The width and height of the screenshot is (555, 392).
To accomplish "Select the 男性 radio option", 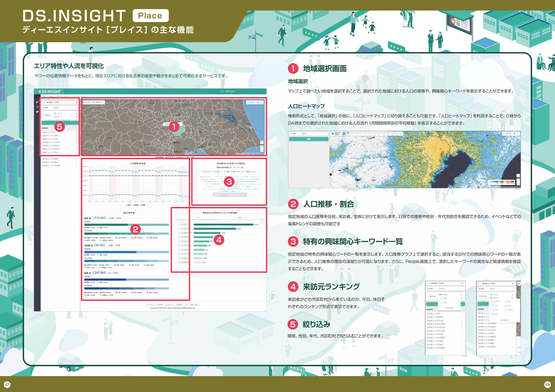I will (x=442, y=298).
